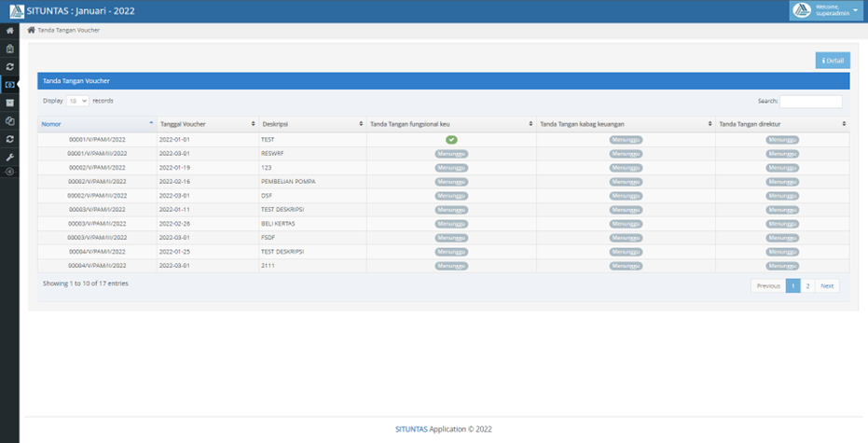Click the Detail button
This screenshot has height=443, width=868.
833,61
